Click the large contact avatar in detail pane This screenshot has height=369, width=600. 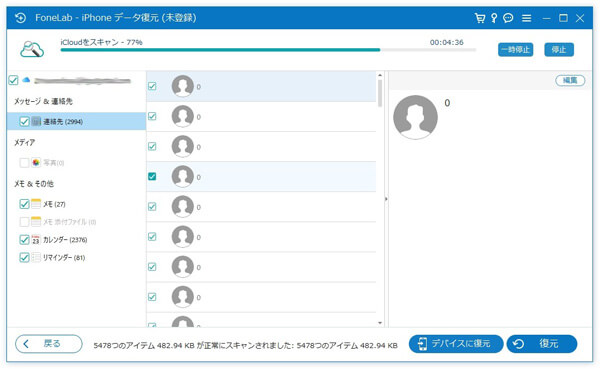(415, 117)
